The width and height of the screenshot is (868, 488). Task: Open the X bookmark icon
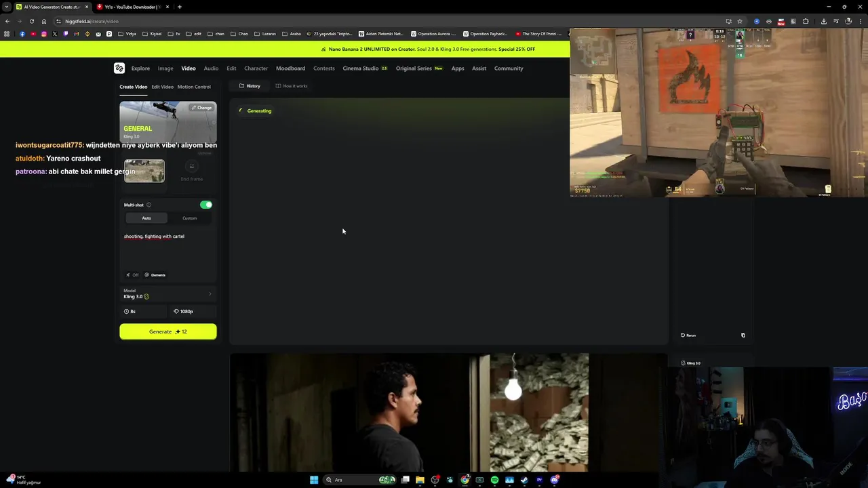[x=55, y=34]
